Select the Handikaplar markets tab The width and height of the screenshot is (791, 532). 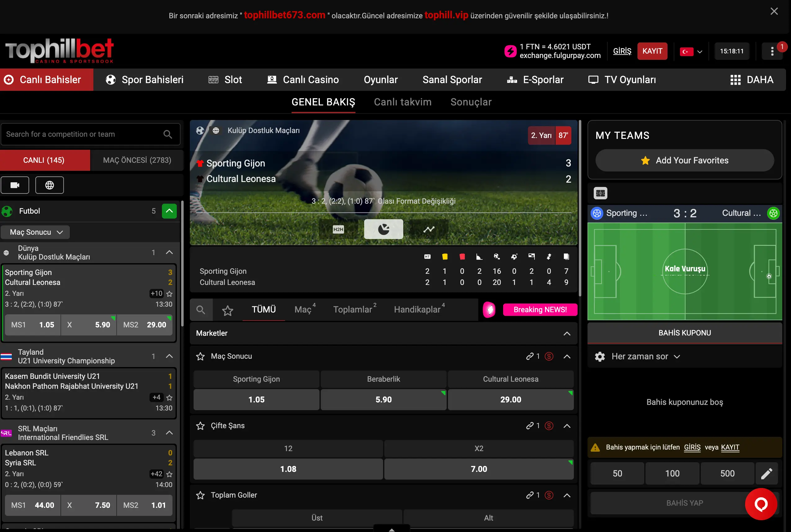(419, 310)
